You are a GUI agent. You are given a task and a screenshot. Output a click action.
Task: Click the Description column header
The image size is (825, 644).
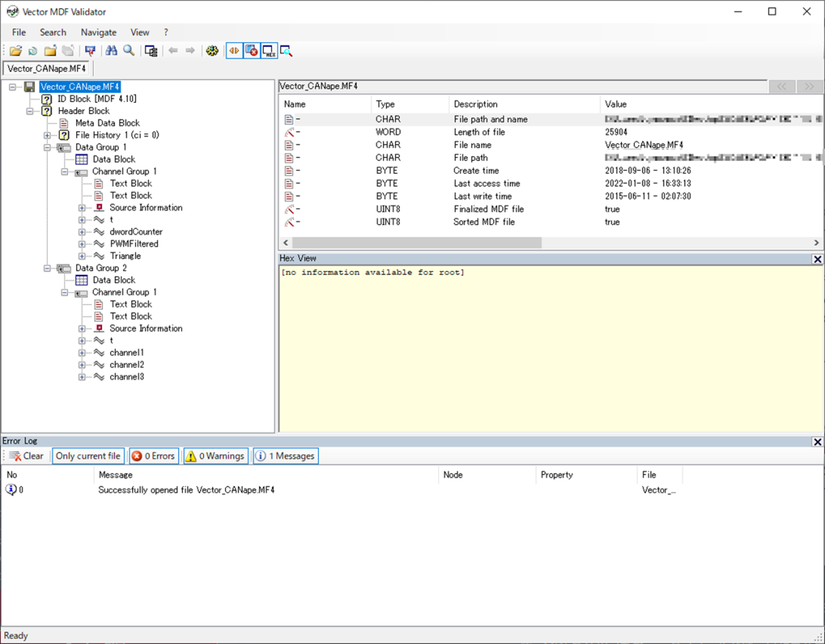[x=475, y=104]
